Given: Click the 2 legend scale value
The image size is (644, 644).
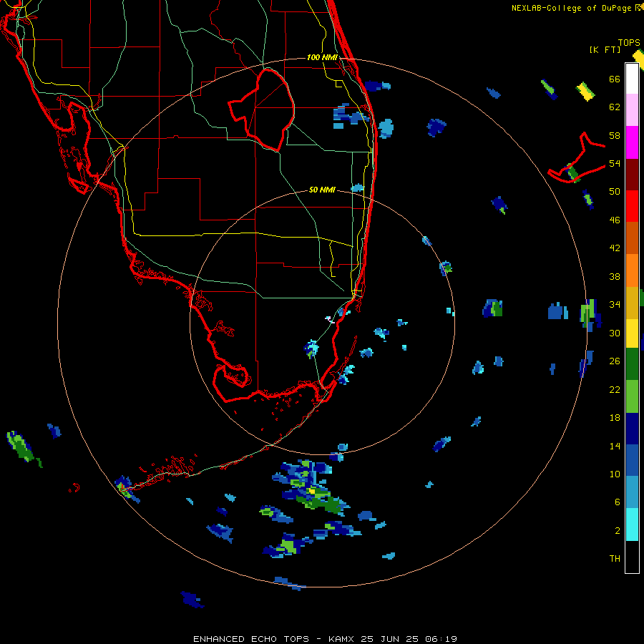Looking at the screenshot, I should coord(618,531).
